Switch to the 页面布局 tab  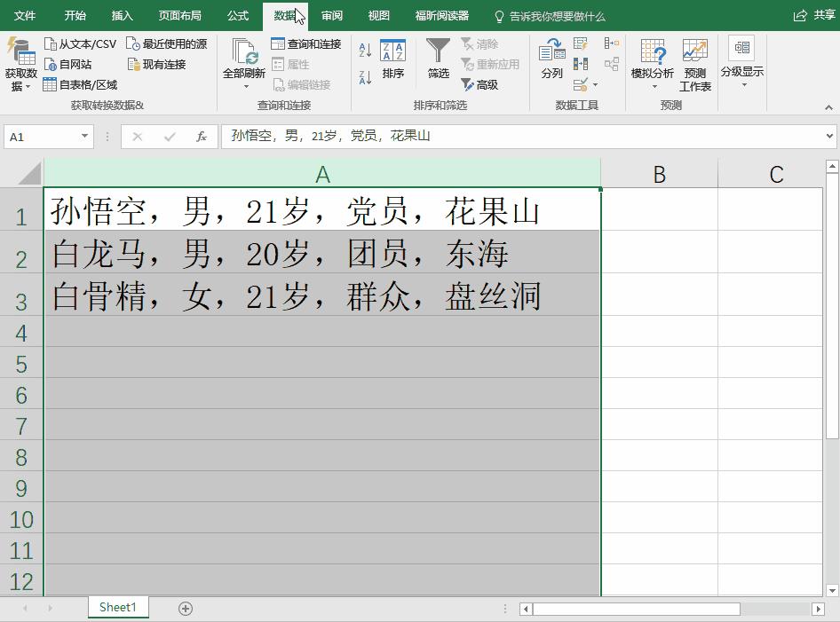coord(180,15)
